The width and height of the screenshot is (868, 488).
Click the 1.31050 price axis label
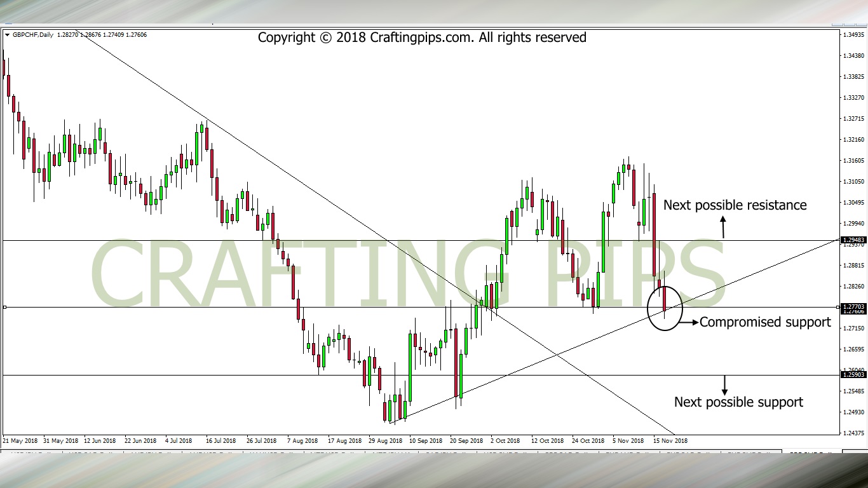[855, 182]
